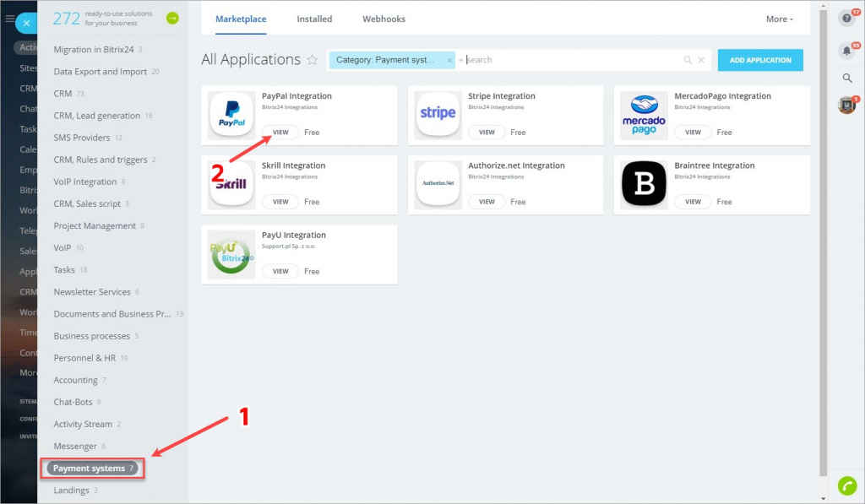Open the help question mark icon
This screenshot has height=504, width=865.
tap(846, 19)
